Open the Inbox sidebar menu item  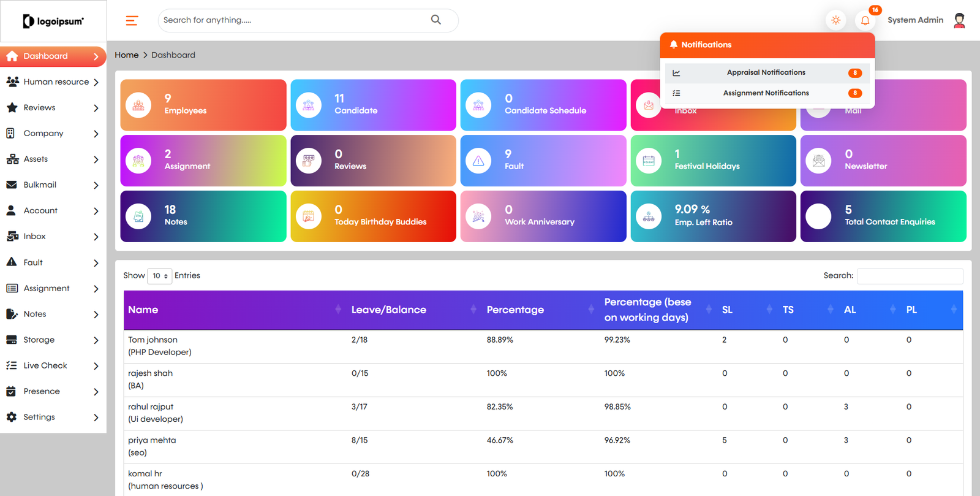[x=53, y=236]
